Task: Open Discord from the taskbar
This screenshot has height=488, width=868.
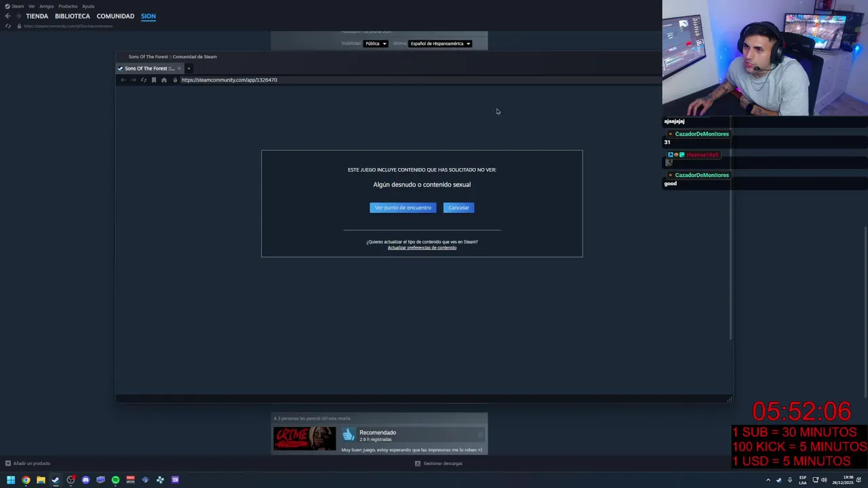Action: click(x=85, y=480)
